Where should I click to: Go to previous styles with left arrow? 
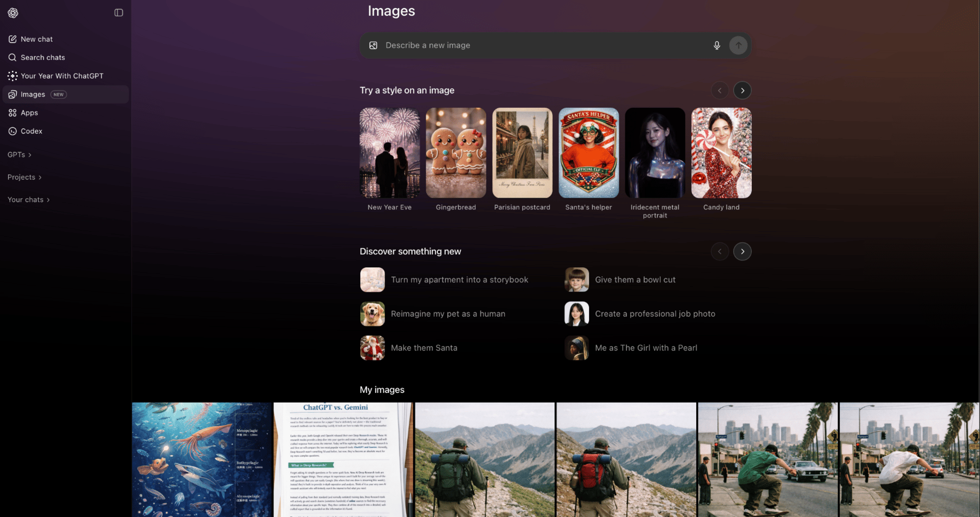(720, 90)
